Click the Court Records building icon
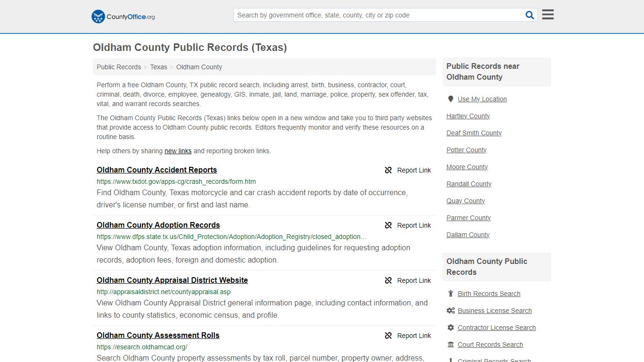The width and height of the screenshot is (644, 362). click(451, 345)
